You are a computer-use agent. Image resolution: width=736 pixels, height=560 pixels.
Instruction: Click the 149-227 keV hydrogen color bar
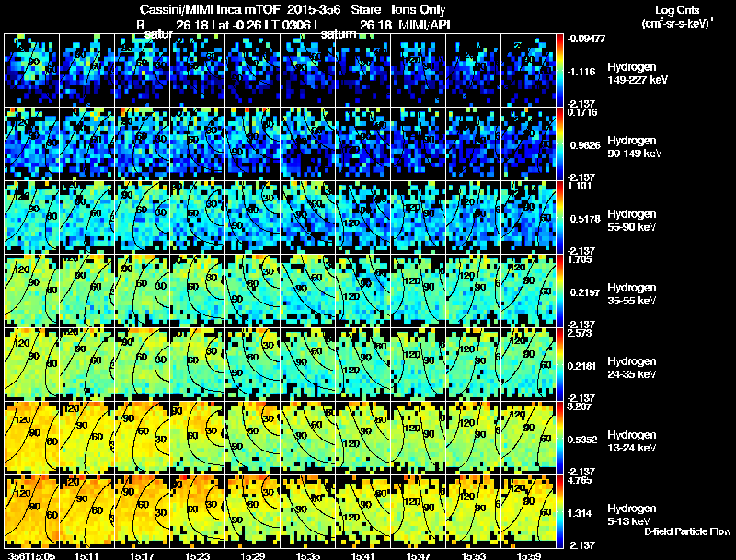(x=559, y=71)
